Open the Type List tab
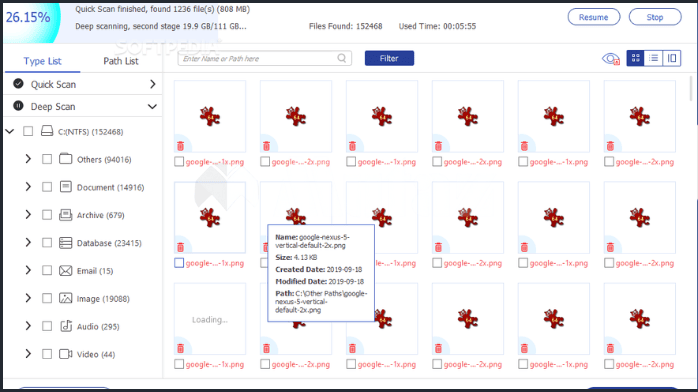Screen dimensions: 698x392 42,61
